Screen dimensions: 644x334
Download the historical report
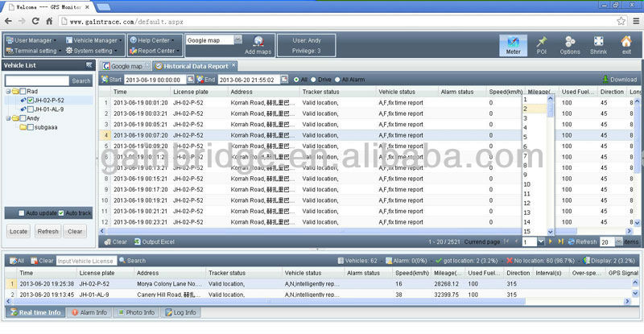coord(619,80)
